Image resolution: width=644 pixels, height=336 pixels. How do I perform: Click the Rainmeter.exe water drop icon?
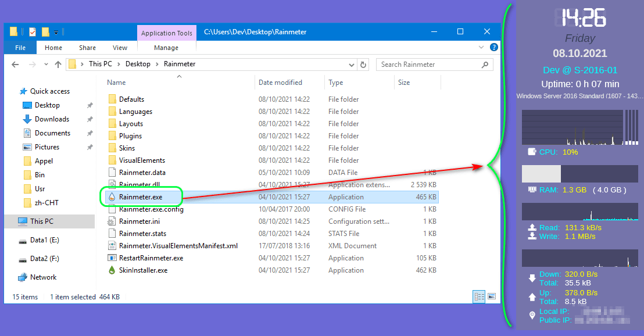pos(112,197)
